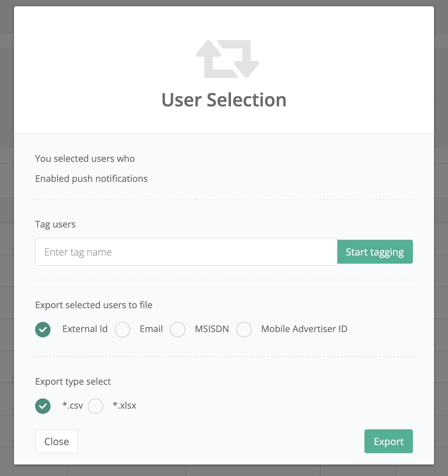This screenshot has height=476, width=448.
Task: Select the Email export option
Action: (x=123, y=330)
